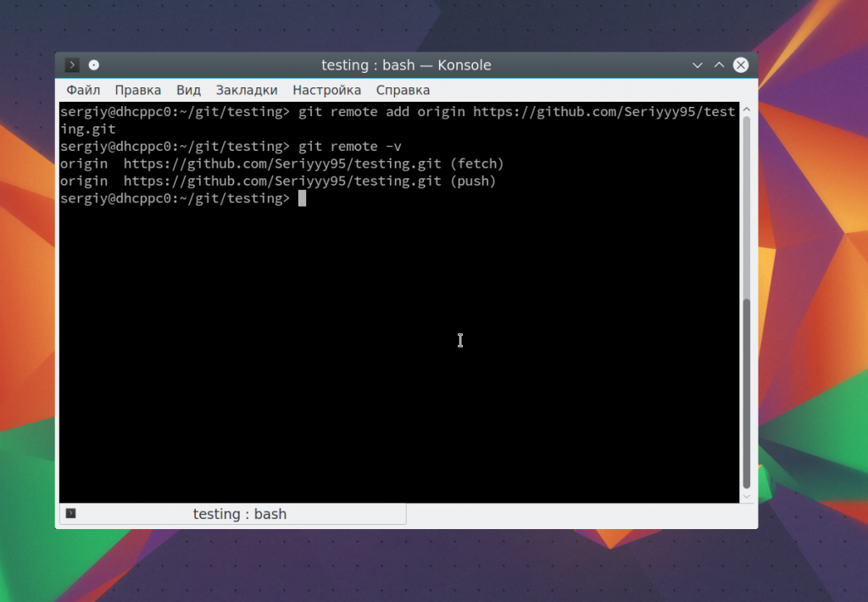Screen dimensions: 868x602
Task: Open the Закладки menu
Action: click(247, 90)
